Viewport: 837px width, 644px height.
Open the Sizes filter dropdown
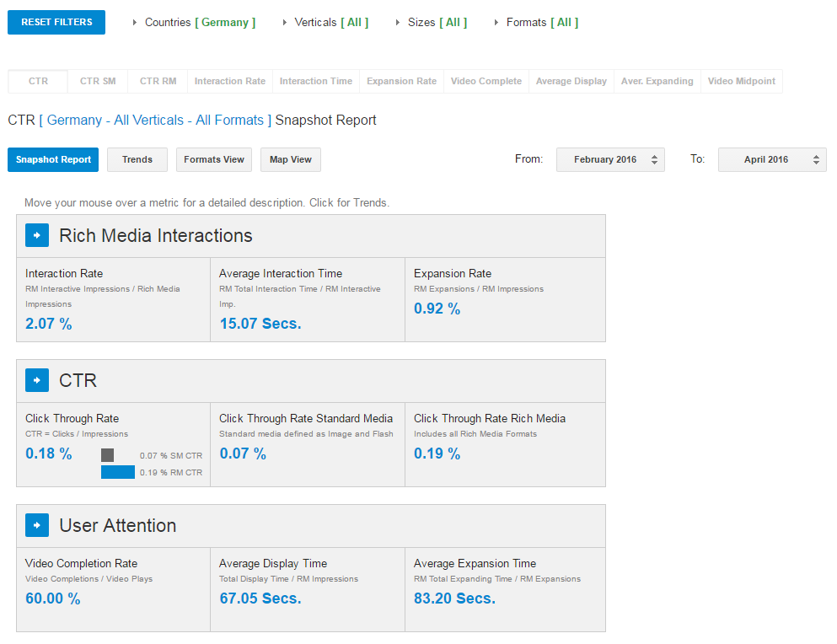click(x=431, y=22)
